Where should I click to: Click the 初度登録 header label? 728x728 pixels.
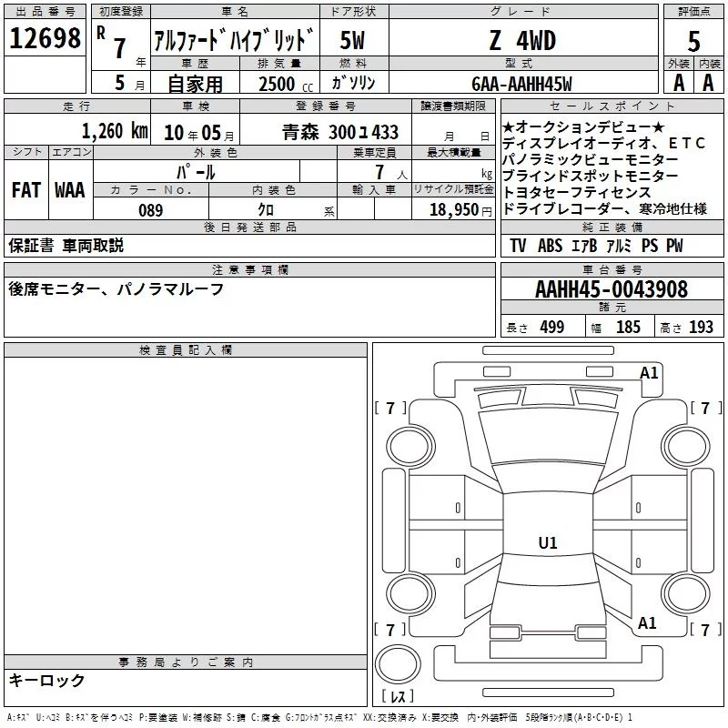click(x=121, y=12)
